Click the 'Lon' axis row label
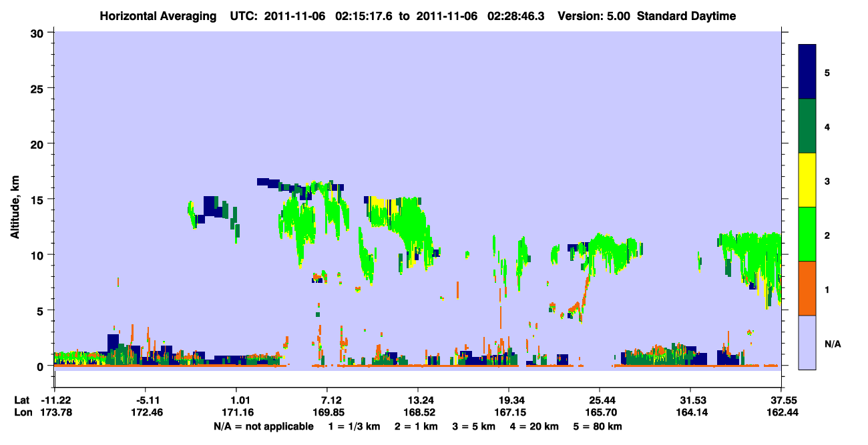The width and height of the screenshot is (868, 445). 23,412
